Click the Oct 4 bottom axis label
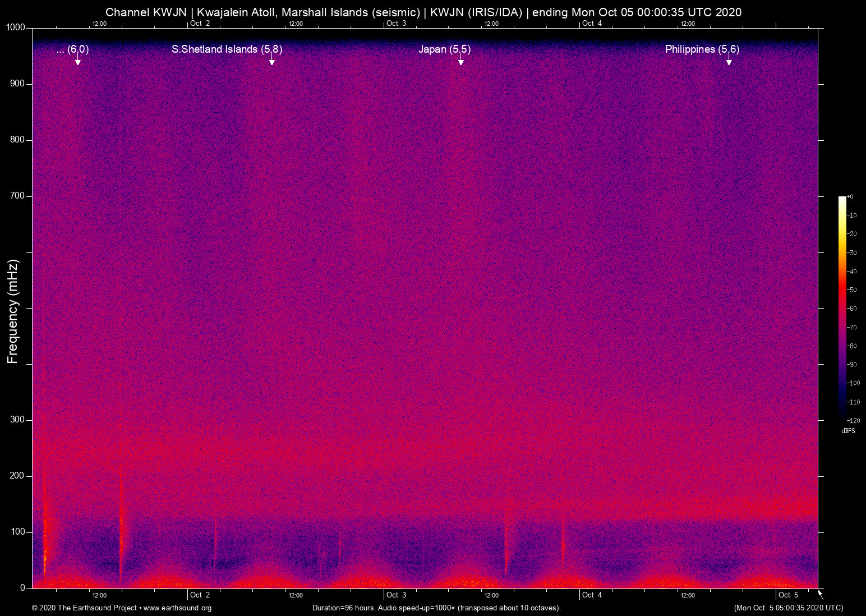This screenshot has height=616, width=866. coord(592,595)
